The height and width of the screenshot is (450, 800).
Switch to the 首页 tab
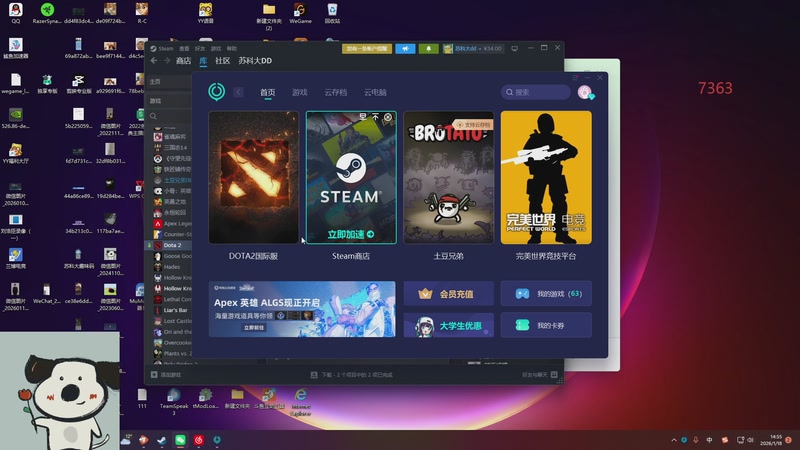pos(267,92)
